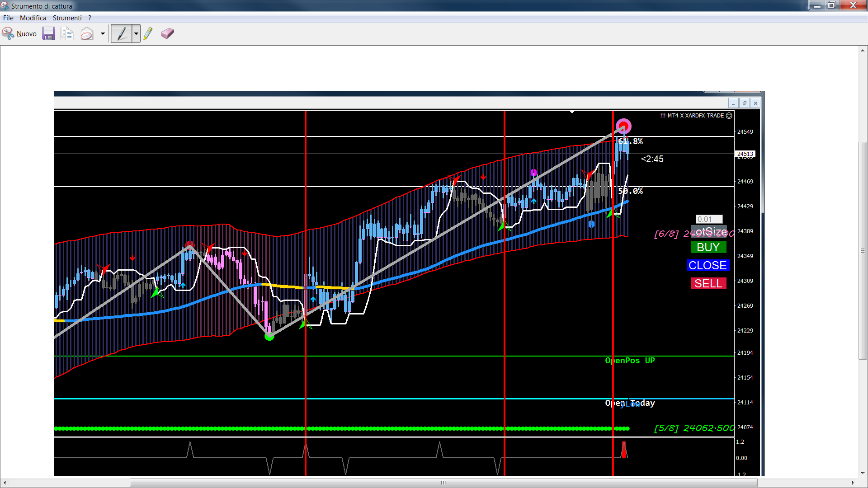The image size is (868, 488).
Task: Open the ? help menu
Action: pyautogui.click(x=90, y=18)
